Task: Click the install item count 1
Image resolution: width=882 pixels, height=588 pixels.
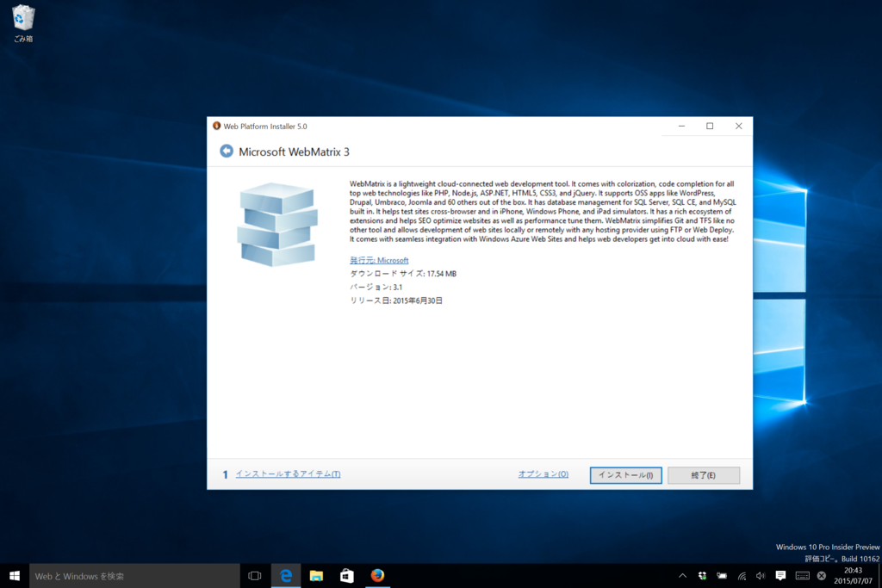Action: [225, 475]
